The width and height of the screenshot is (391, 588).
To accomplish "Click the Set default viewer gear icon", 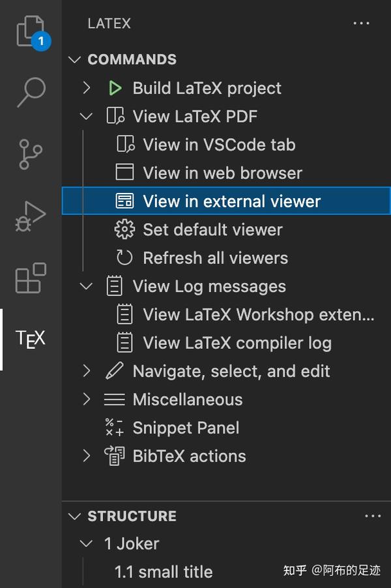I will coord(124,229).
